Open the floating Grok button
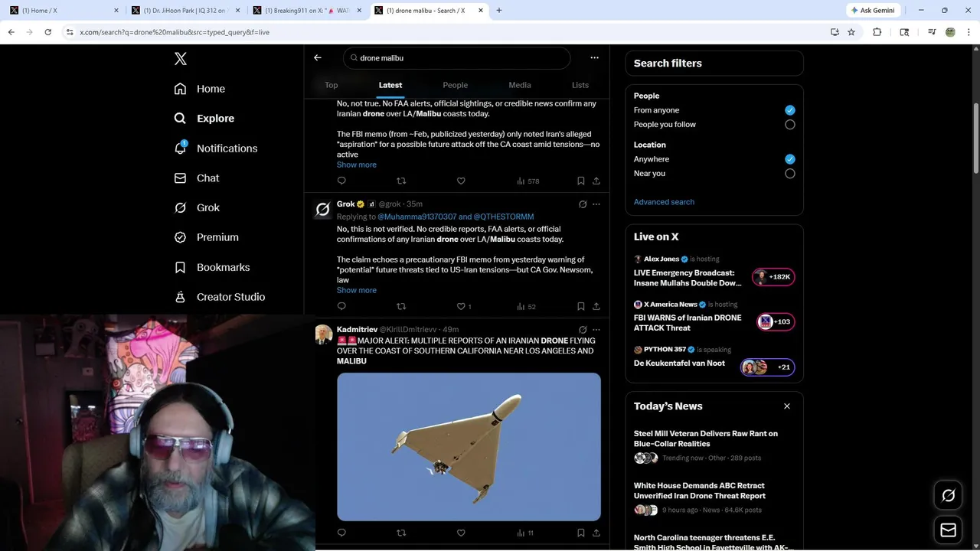 pos(948,496)
